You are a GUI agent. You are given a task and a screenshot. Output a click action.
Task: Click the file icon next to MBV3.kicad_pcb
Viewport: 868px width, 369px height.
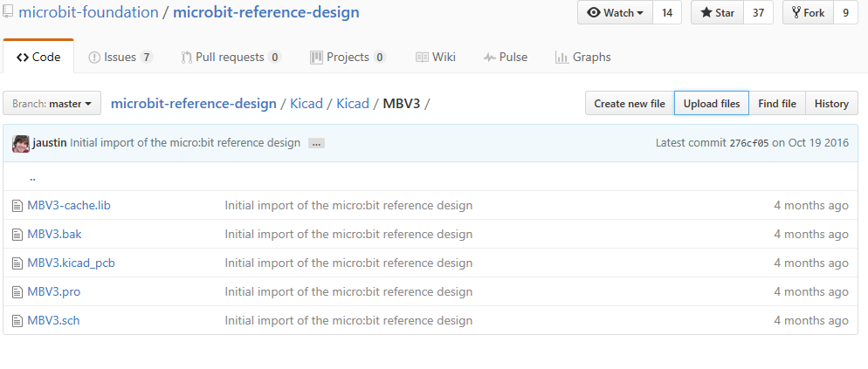click(x=17, y=263)
